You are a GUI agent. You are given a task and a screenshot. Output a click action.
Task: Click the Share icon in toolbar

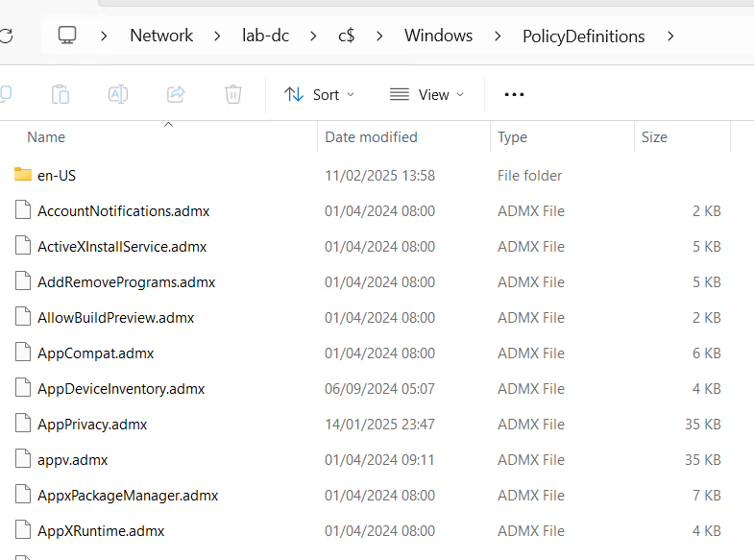[176, 94]
